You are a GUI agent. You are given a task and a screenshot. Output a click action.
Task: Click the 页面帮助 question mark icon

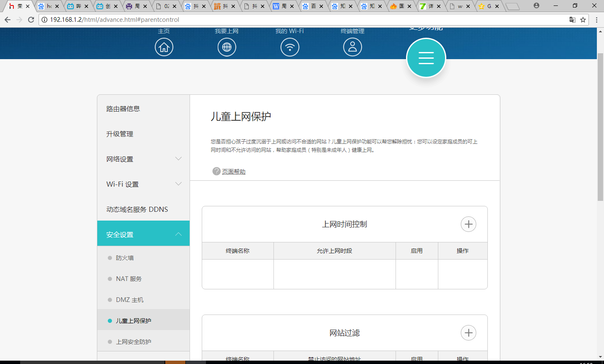[216, 171]
